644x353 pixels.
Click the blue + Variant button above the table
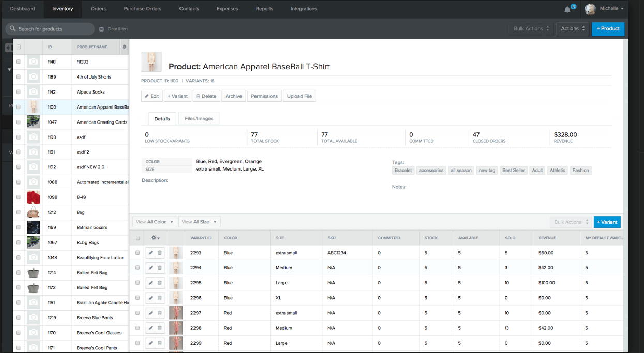pyautogui.click(x=607, y=222)
